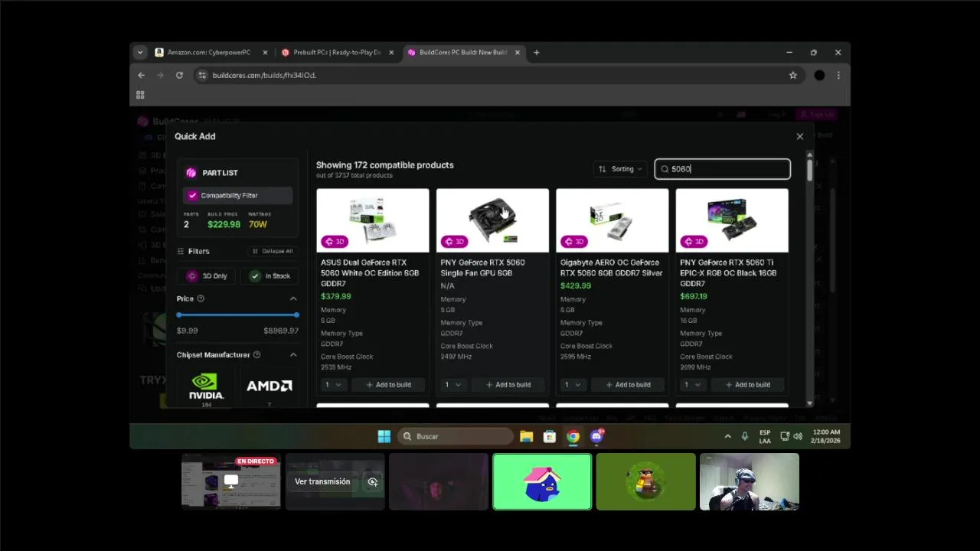
Task: Toggle the In Stock filter
Action: tap(269, 275)
